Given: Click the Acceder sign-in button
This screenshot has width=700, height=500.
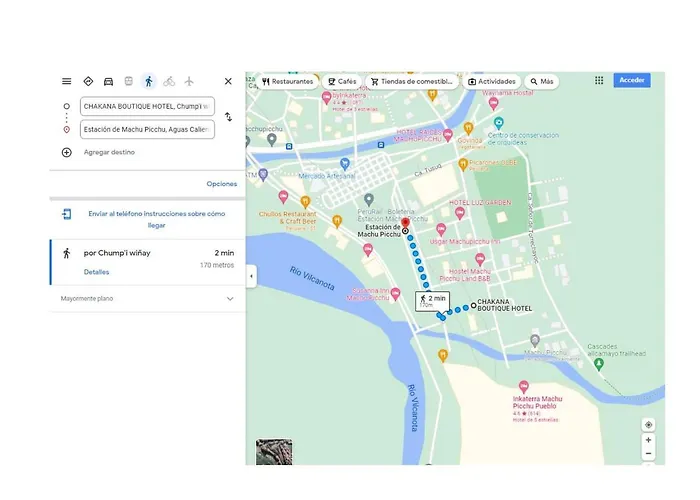Looking at the screenshot, I should [632, 80].
